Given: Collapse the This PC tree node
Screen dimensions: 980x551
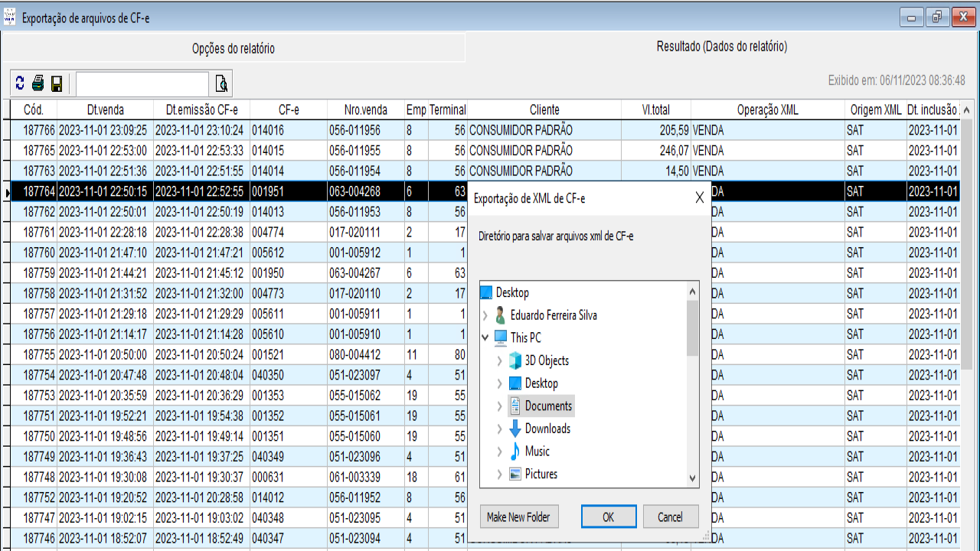Looking at the screenshot, I should pyautogui.click(x=485, y=337).
